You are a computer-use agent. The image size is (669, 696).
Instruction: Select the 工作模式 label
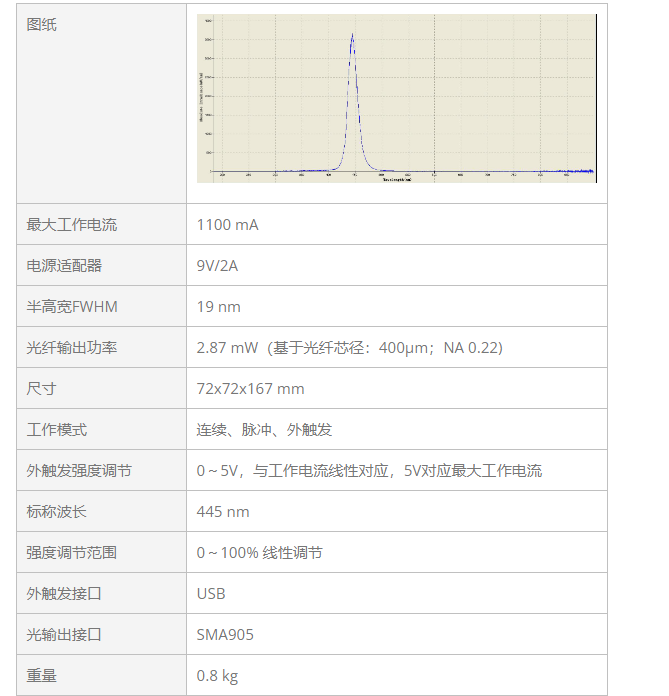click(56, 430)
